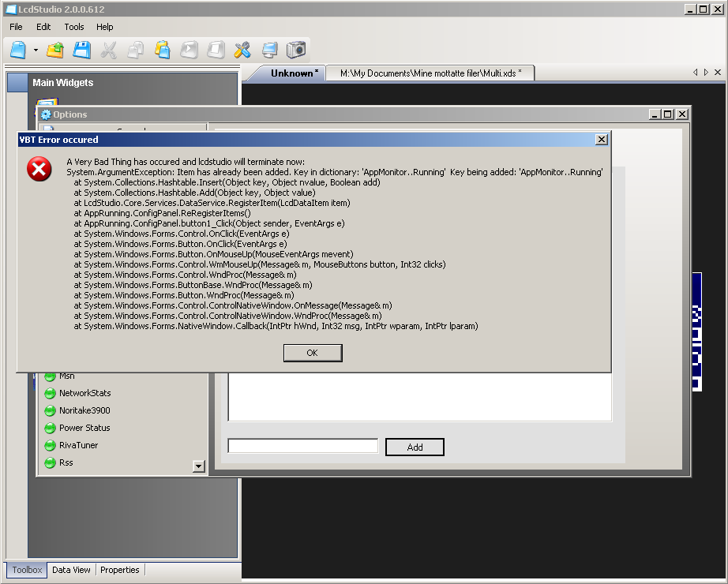Click the monitor display icon
Screen dimensions: 728x584
[x=269, y=50]
